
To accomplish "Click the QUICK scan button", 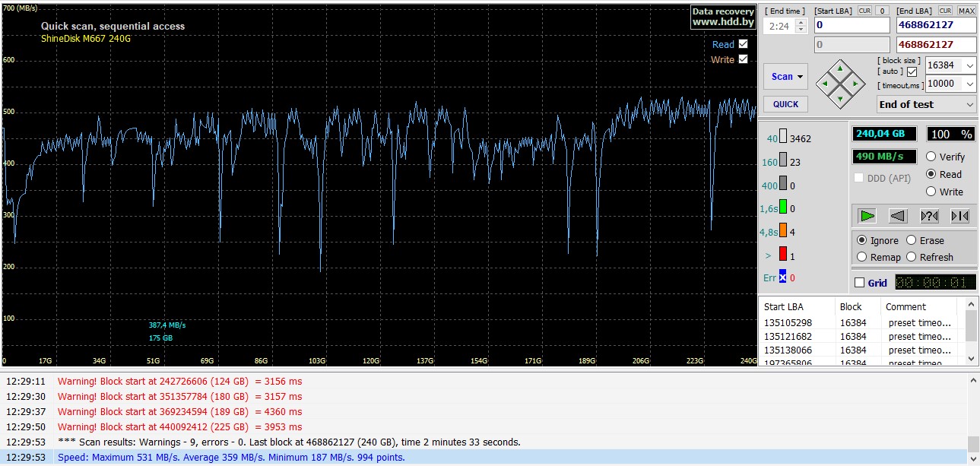I will pos(785,104).
